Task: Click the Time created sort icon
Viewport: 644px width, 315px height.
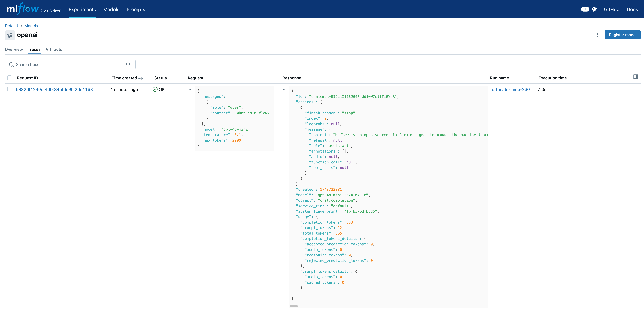Action: (x=141, y=78)
